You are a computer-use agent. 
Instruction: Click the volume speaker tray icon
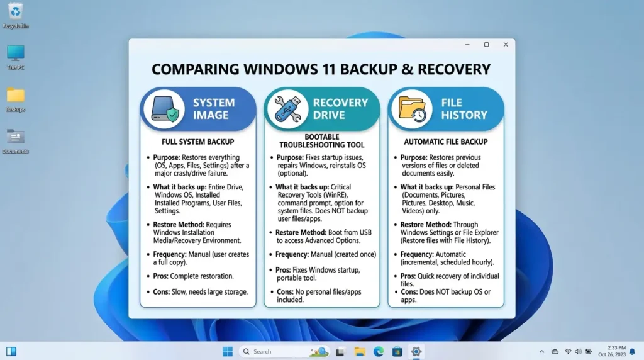coord(578,352)
